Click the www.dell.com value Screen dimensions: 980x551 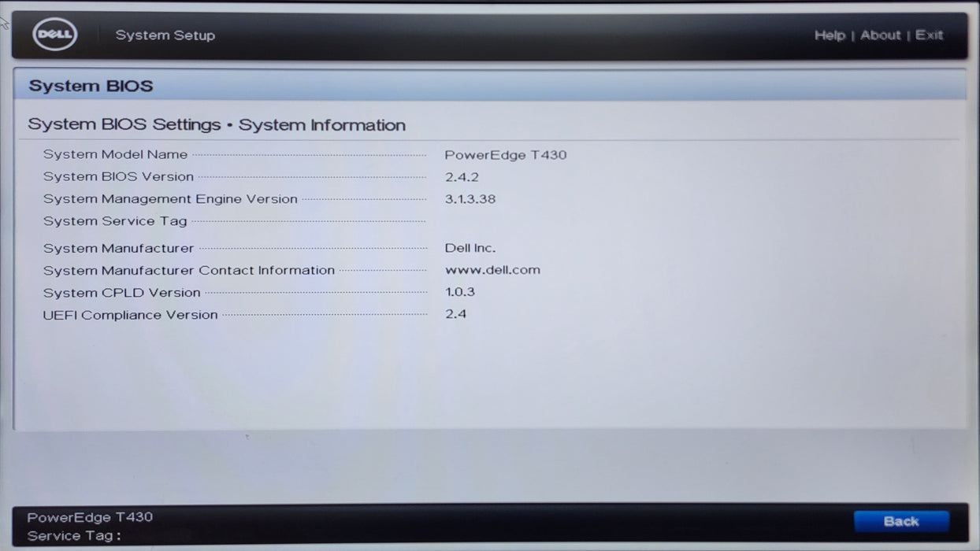pyautogui.click(x=492, y=270)
